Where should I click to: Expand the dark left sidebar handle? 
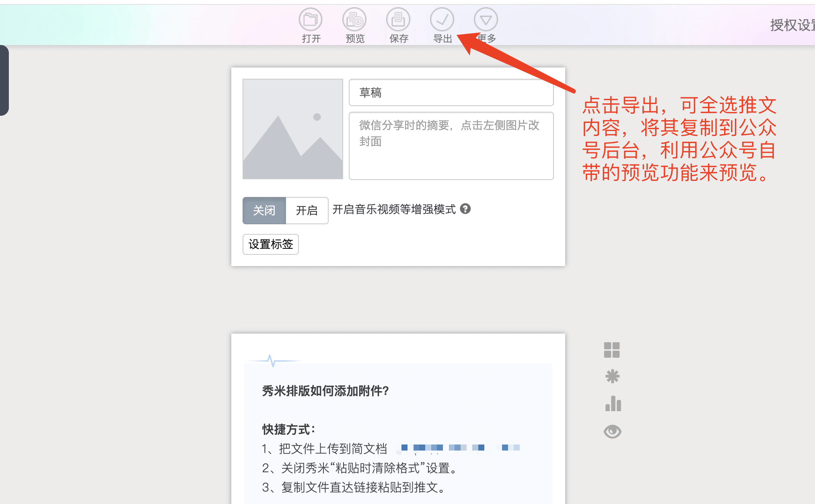pos(4,80)
